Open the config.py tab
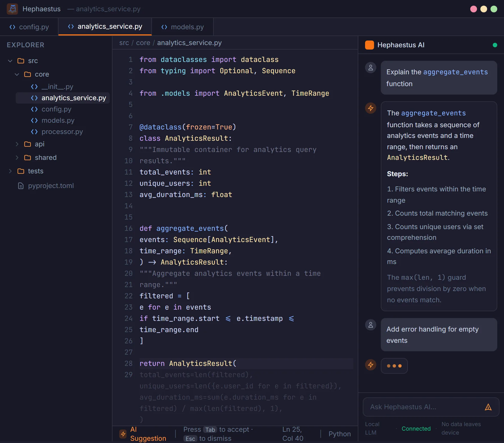This screenshot has height=443, width=504. 29,27
